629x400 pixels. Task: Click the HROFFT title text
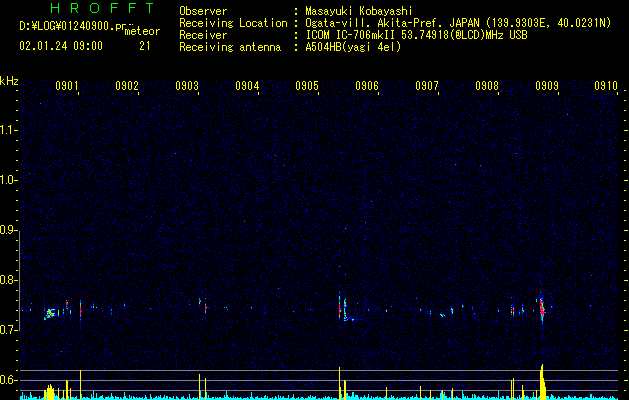click(103, 8)
